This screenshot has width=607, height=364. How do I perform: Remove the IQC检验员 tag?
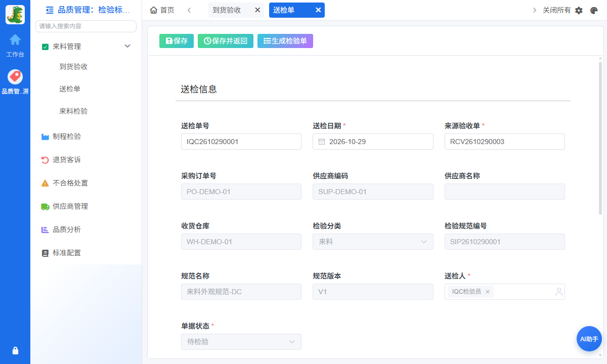tap(488, 292)
